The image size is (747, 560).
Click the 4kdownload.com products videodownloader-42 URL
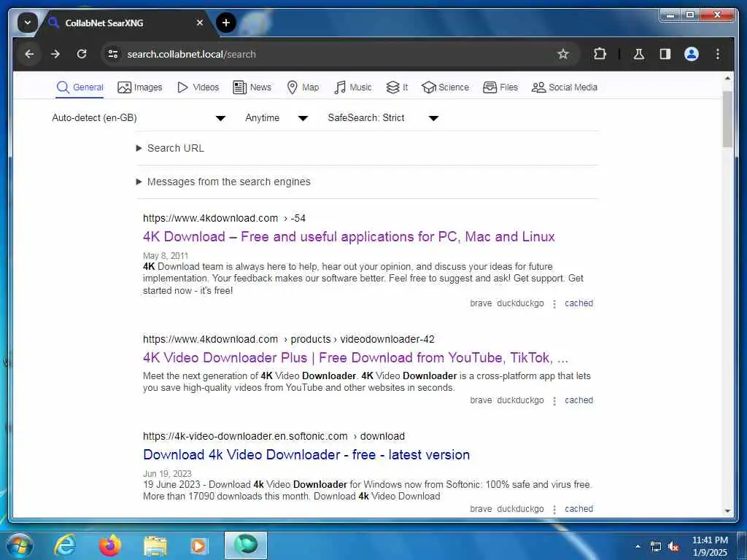[289, 340]
